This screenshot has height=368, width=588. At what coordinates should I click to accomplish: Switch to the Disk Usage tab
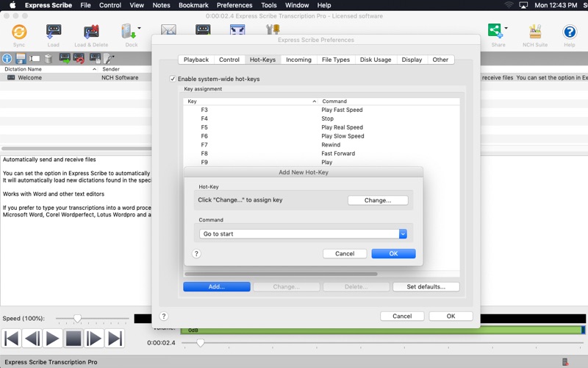pos(376,60)
